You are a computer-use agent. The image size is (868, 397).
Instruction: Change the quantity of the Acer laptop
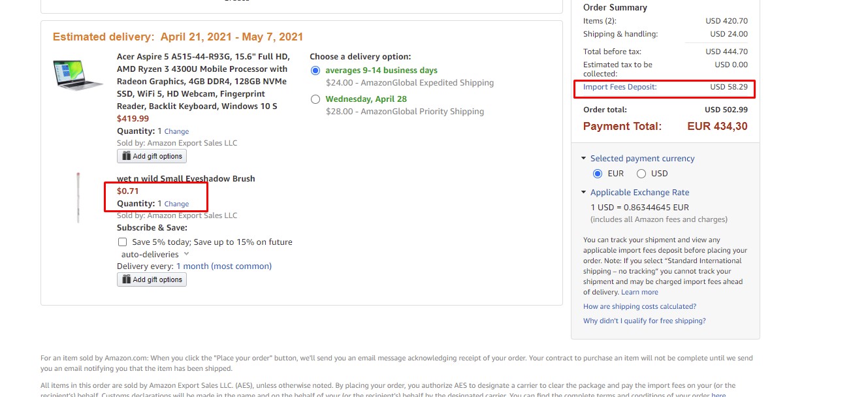click(x=176, y=131)
